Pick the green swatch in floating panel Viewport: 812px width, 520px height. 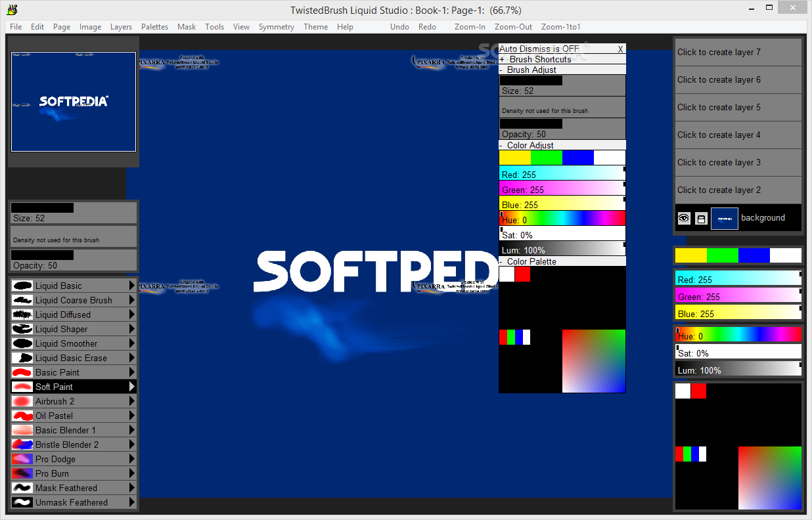coord(547,158)
